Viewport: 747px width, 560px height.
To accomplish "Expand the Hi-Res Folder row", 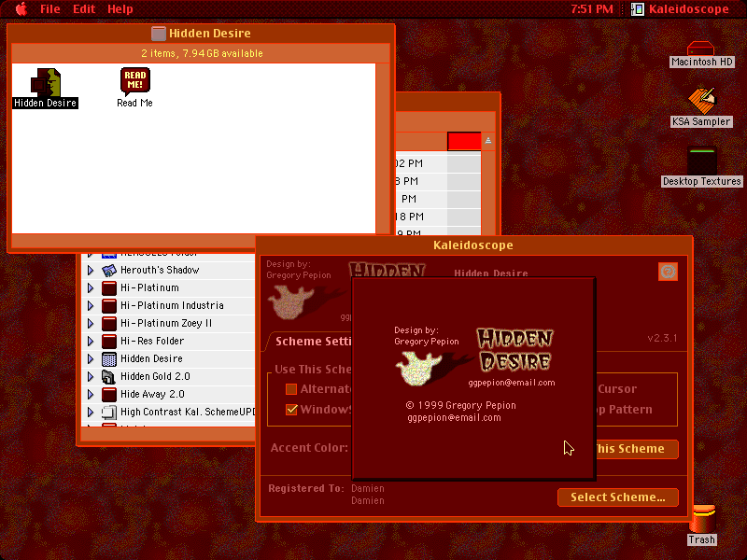I will (90, 342).
